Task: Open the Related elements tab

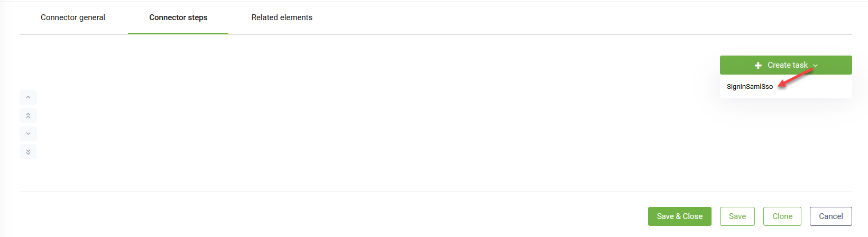Action: [282, 17]
